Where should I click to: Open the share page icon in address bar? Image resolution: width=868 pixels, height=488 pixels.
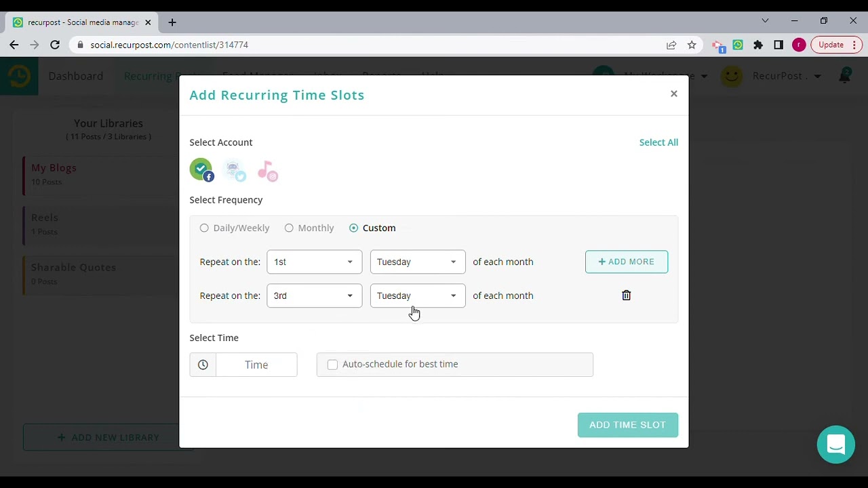point(671,45)
